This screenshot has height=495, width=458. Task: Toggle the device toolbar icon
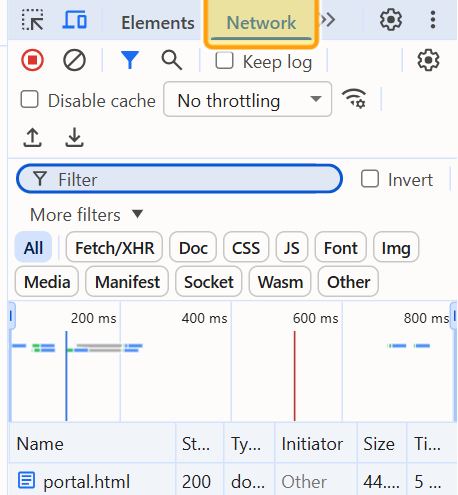(x=75, y=19)
